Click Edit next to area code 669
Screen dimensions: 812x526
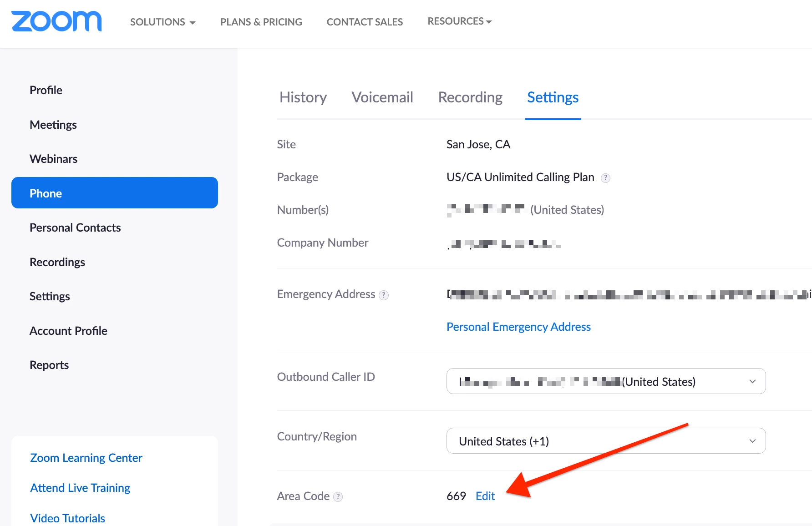485,496
